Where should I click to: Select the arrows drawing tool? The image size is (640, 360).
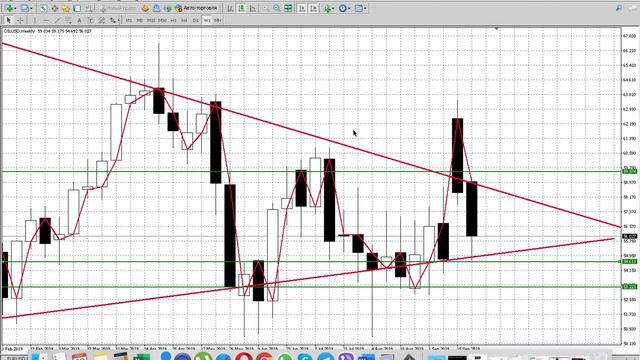pos(112,20)
